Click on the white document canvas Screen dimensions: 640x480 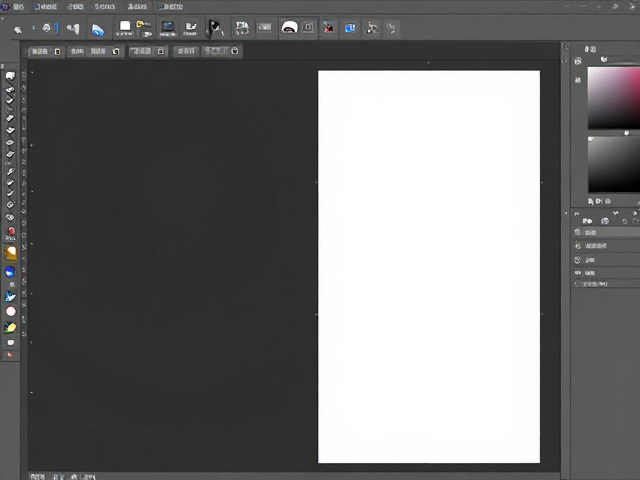coord(429,267)
